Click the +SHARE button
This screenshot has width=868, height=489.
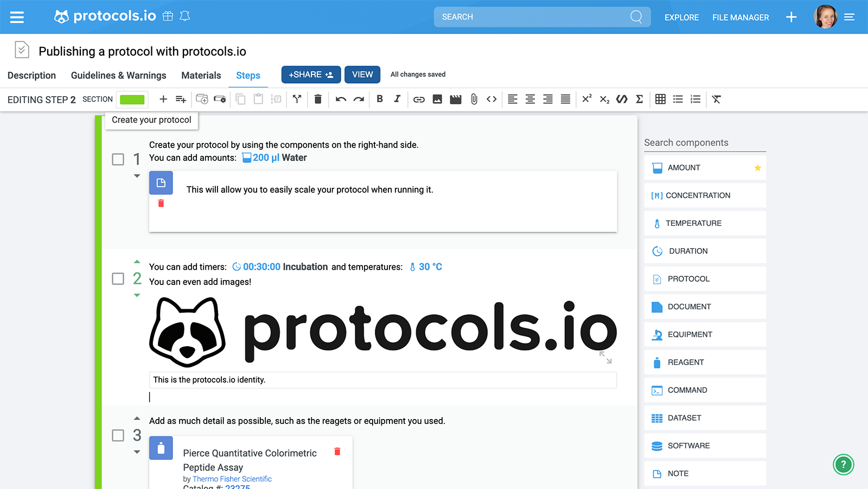pyautogui.click(x=311, y=74)
